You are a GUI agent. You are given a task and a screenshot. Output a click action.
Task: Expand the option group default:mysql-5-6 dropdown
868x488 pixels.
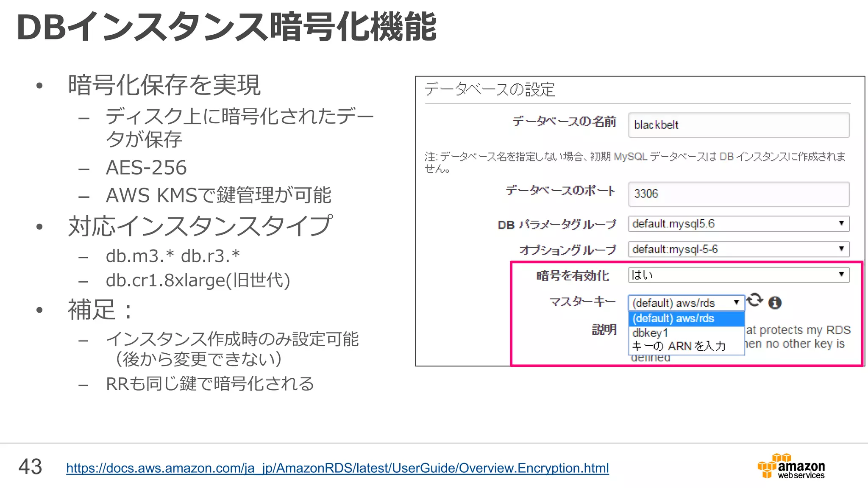click(x=739, y=249)
